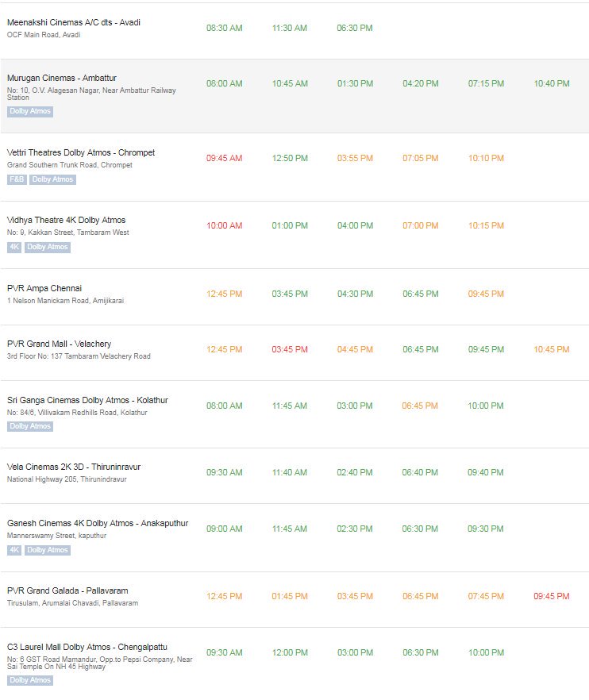This screenshot has height=700, width=589.
Task: Book 07:15 PM show at Murugan Cinemas
Action: tap(486, 83)
